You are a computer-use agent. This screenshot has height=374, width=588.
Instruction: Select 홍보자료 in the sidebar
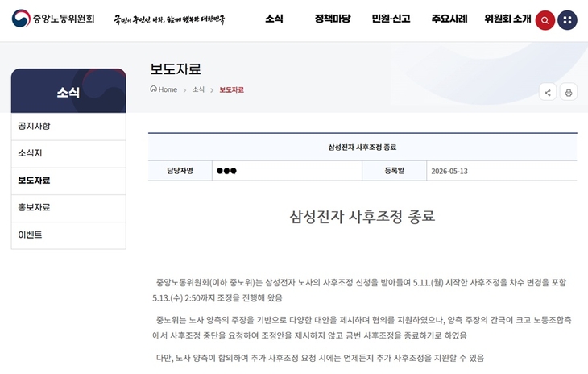[x=68, y=207]
